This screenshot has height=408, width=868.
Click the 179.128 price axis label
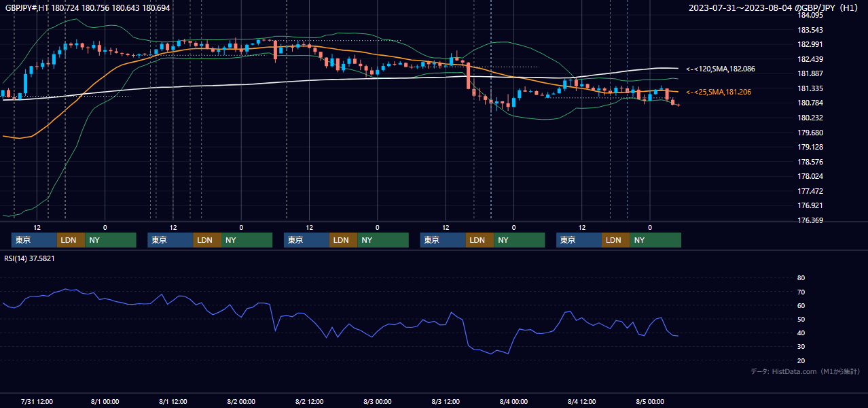pyautogui.click(x=810, y=147)
